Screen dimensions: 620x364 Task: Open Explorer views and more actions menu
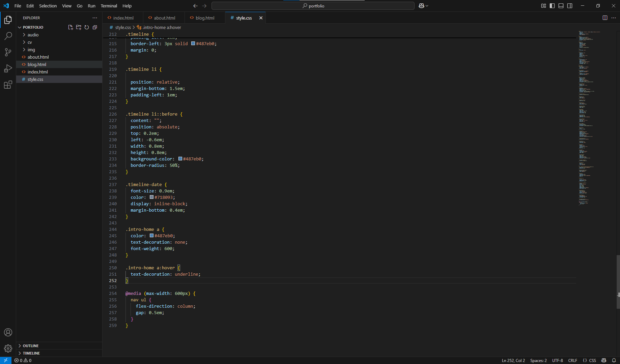click(x=95, y=18)
